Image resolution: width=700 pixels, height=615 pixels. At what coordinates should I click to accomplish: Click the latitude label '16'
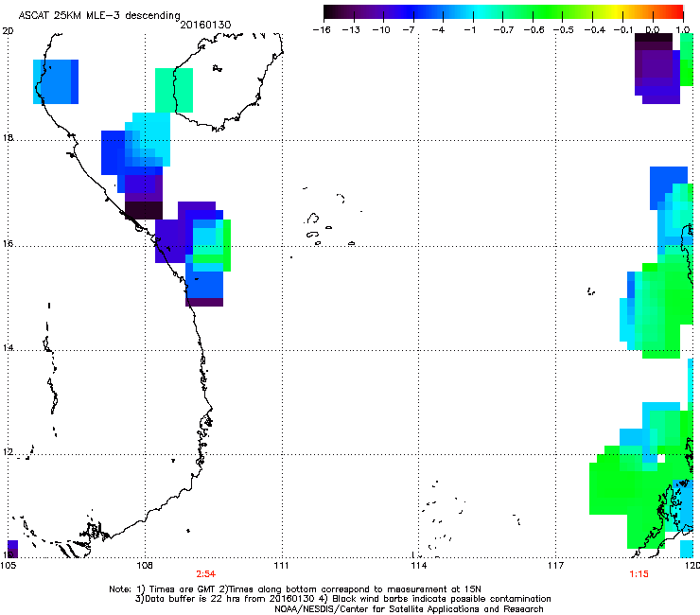(8, 244)
